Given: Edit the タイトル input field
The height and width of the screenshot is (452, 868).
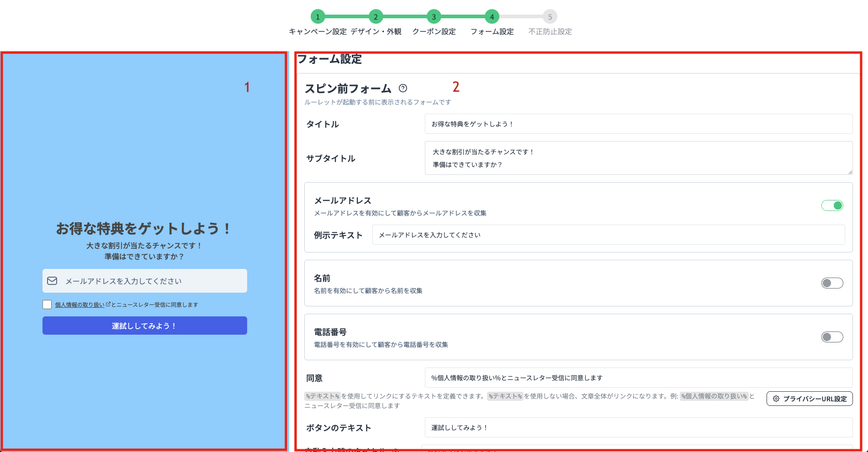Looking at the screenshot, I should [x=637, y=124].
